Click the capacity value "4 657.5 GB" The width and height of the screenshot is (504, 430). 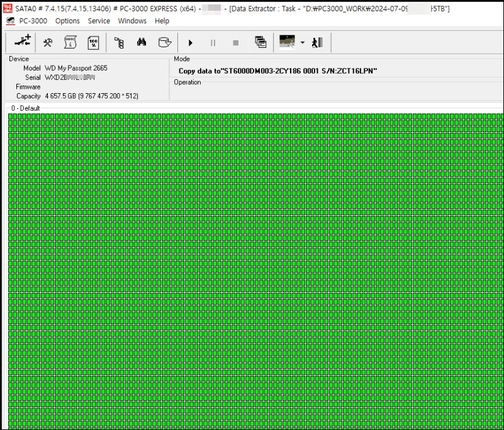(61, 96)
